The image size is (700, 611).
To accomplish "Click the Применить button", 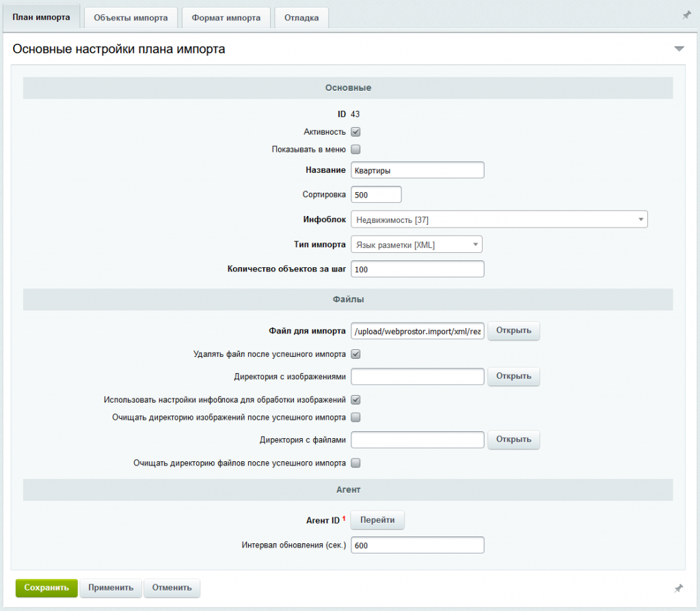I will click(111, 588).
